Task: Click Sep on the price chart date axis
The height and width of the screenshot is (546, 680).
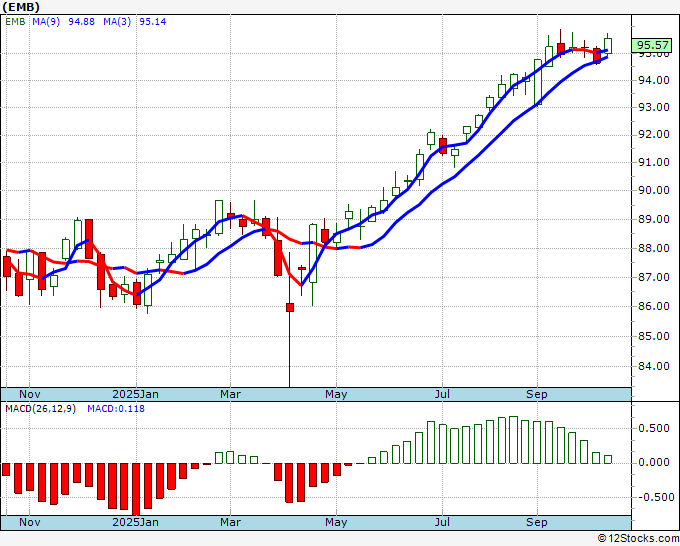Action: (x=536, y=394)
